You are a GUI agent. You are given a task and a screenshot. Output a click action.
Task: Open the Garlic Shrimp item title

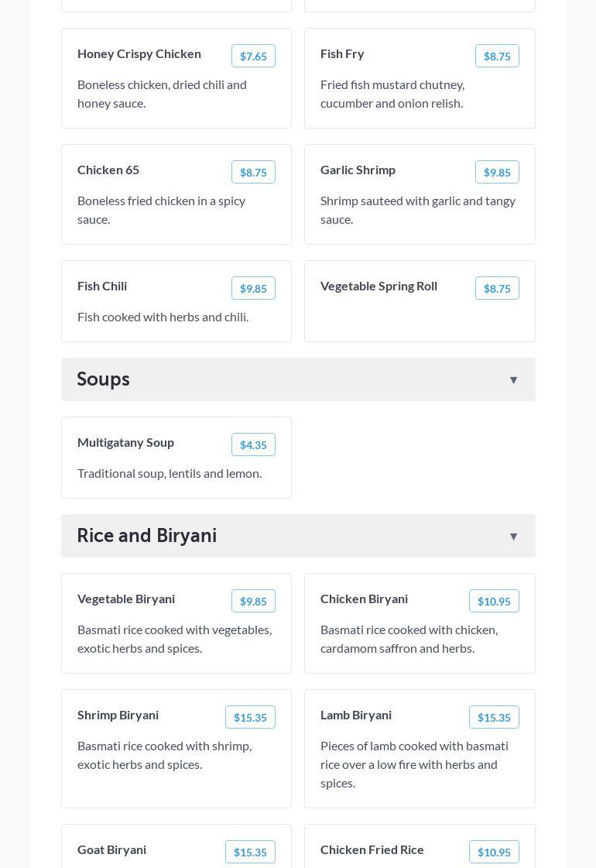coord(358,170)
